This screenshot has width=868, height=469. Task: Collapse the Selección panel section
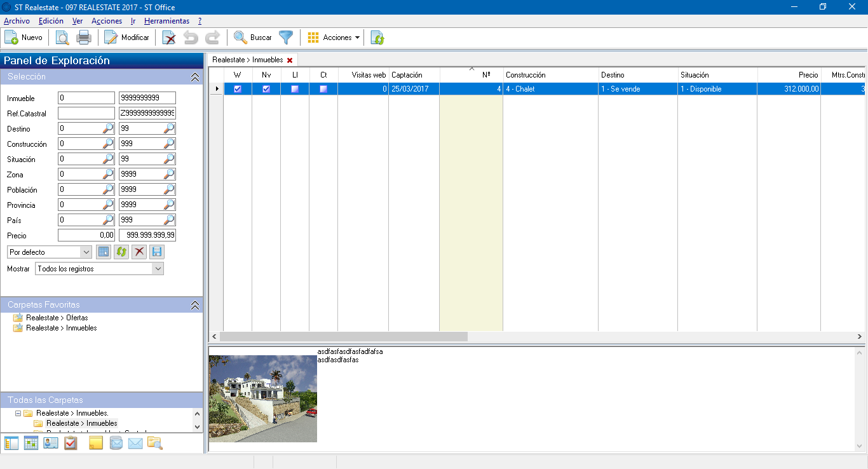tap(195, 76)
